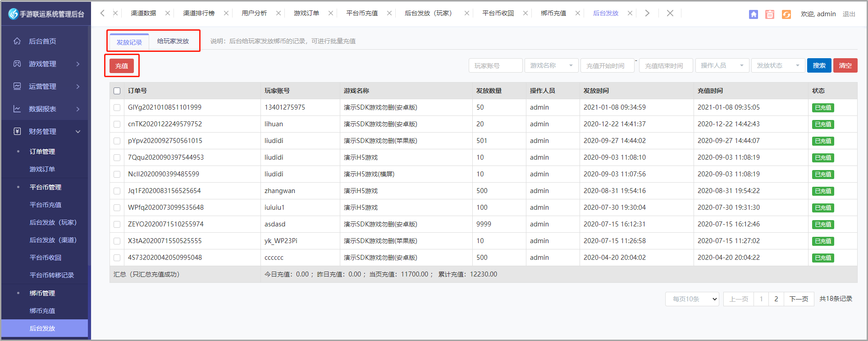The image size is (868, 341).
Task: Click the 后台首页 home icon in sidebar
Action: pyautogui.click(x=17, y=41)
